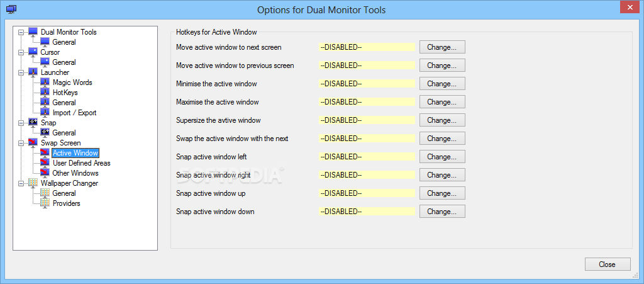Click the Providers icon
Viewport: 644px width, 284px height.
coord(45,203)
